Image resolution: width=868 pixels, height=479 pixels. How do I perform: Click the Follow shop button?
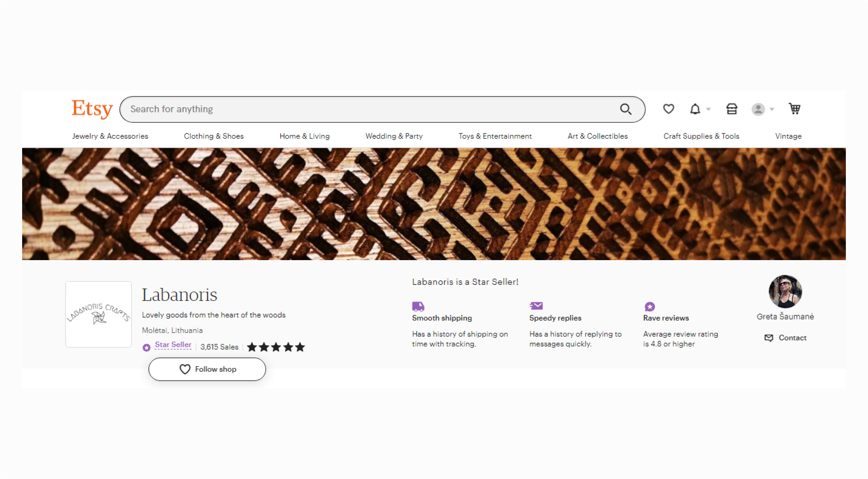click(x=207, y=369)
